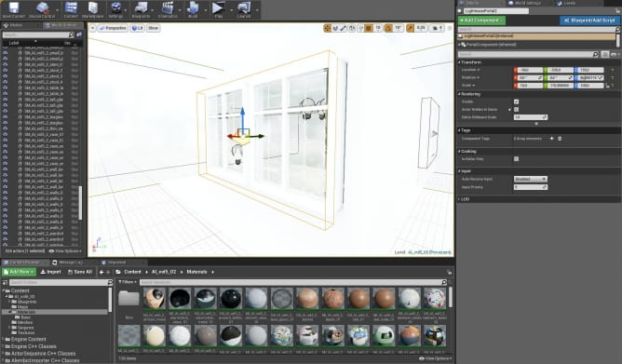Select the scale mode viewport icon

(344, 28)
